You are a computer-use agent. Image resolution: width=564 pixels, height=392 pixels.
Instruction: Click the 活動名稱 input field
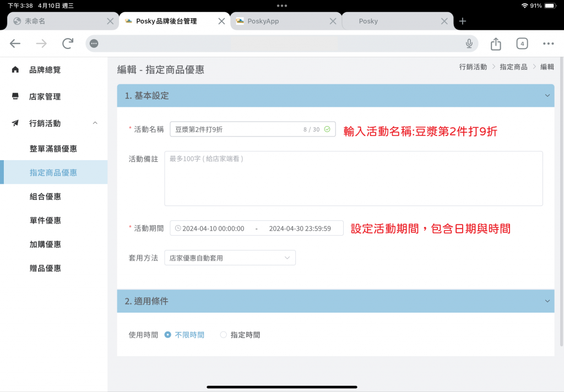tap(252, 129)
